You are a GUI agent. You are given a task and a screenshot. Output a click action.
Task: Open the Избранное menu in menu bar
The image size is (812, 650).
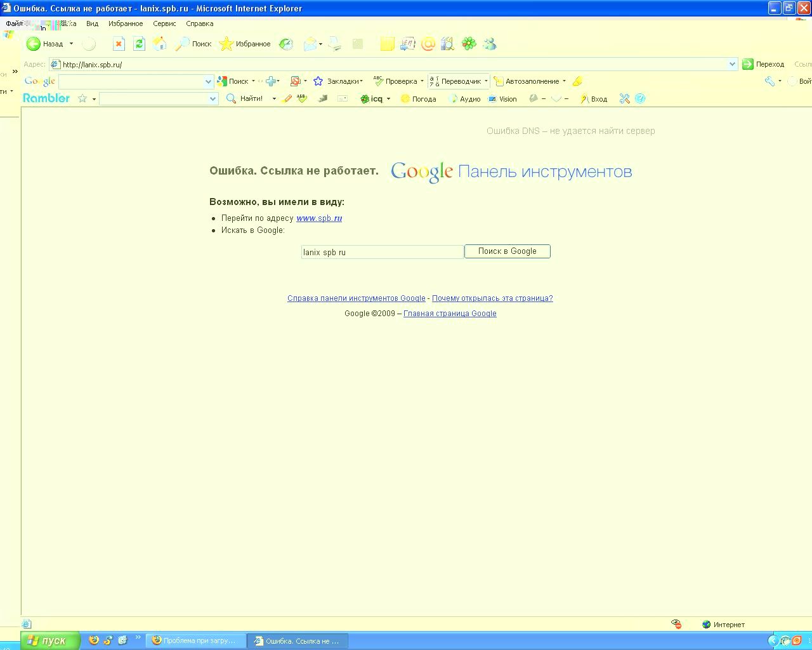click(126, 23)
